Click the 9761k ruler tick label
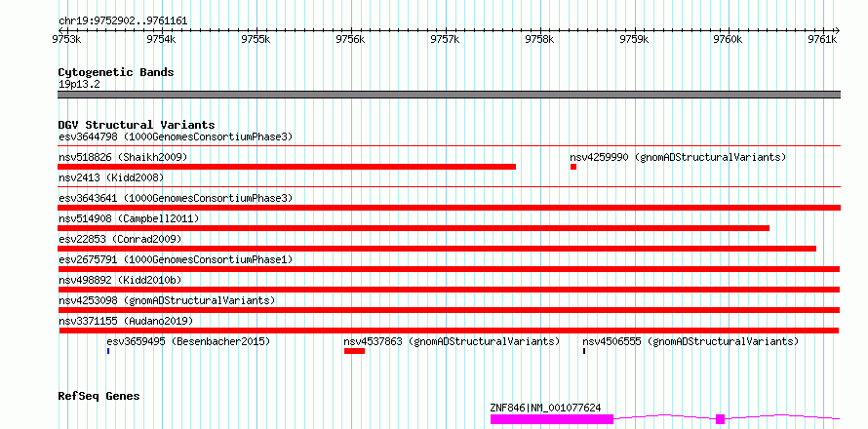The width and height of the screenshot is (868, 429). pos(822,39)
